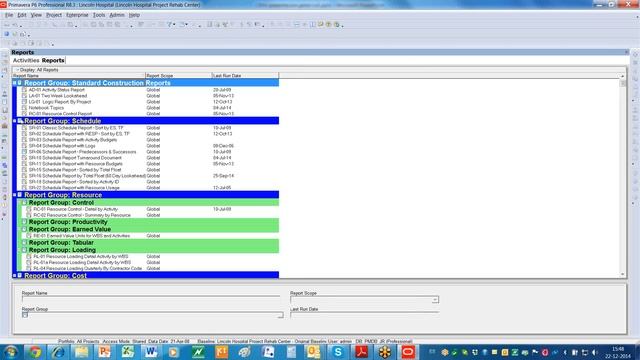Screen dimensions: 640x360
Task: Click the report icon beside AD-01 Activity Status Report
Action: (x=24, y=90)
